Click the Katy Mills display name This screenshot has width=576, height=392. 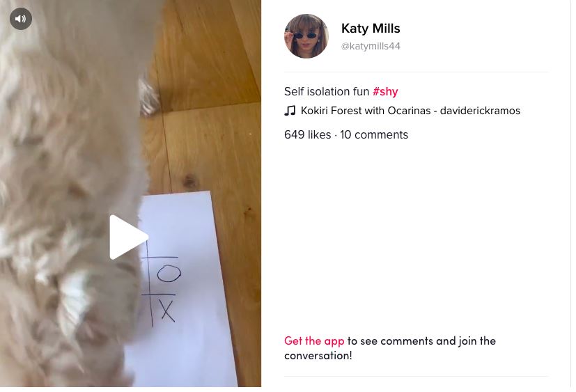click(371, 29)
